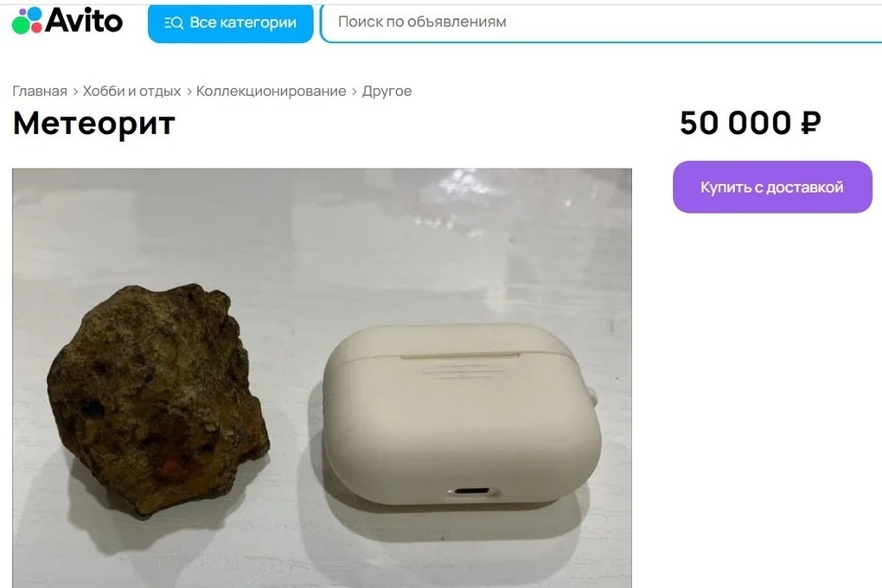Click the white earbuds case in photo

coord(462,414)
